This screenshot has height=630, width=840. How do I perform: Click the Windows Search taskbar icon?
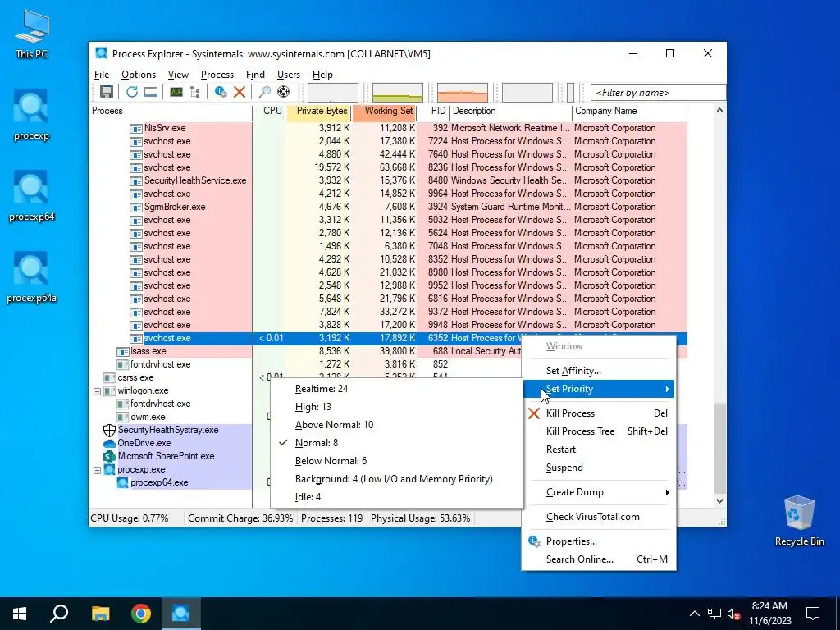[x=59, y=614]
